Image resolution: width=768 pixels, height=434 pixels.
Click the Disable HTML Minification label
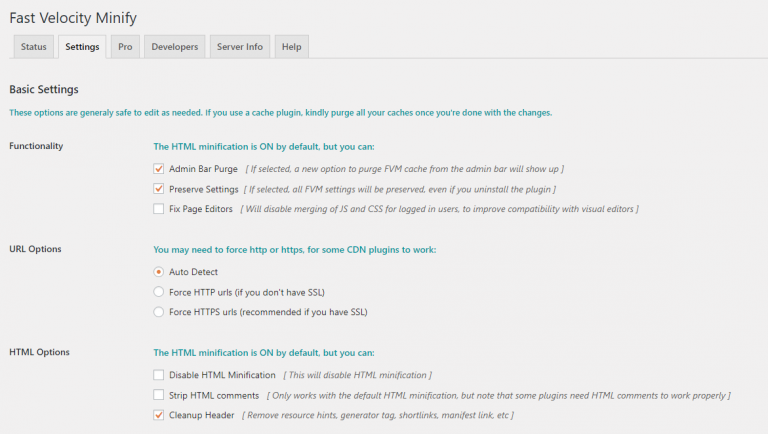[222, 375]
